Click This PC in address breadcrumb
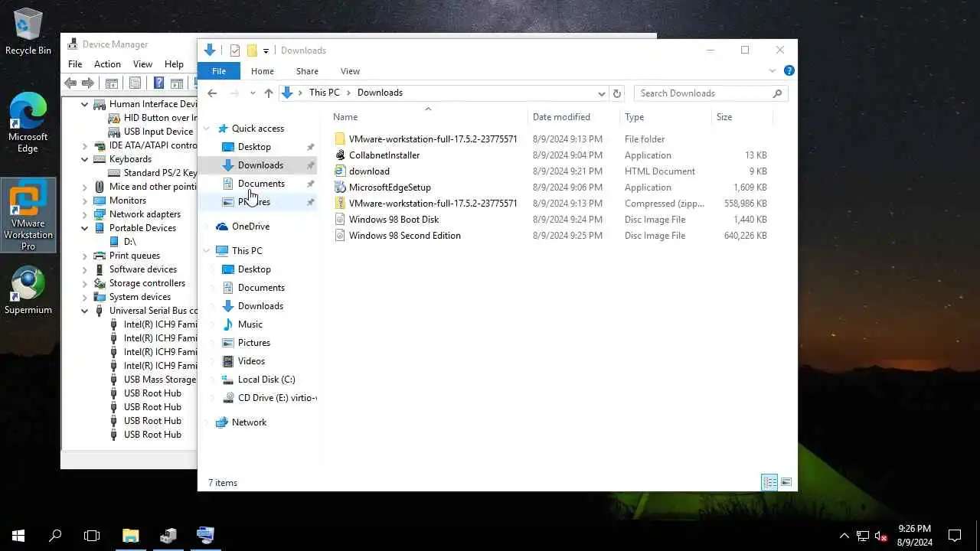This screenshot has width=980, height=551. pyautogui.click(x=325, y=93)
